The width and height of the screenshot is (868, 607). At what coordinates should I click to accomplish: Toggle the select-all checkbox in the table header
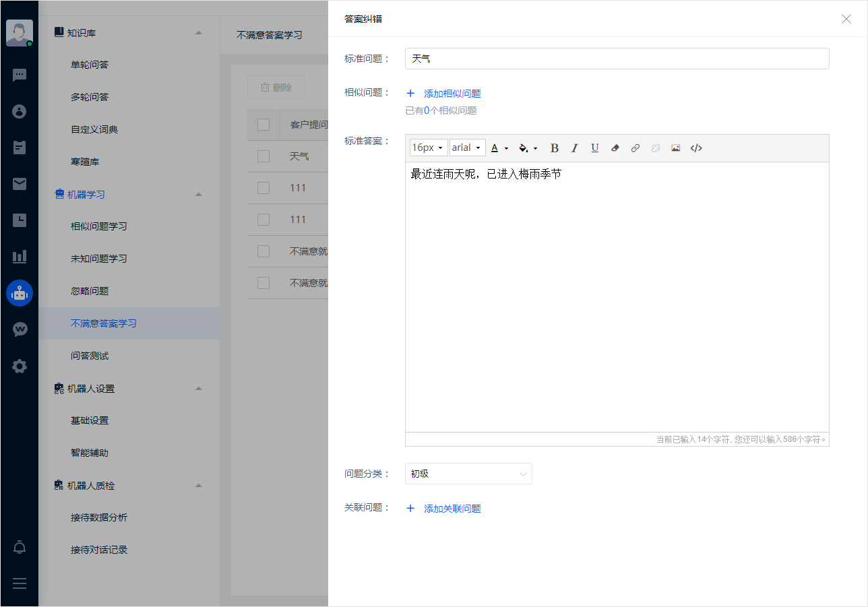click(x=263, y=125)
